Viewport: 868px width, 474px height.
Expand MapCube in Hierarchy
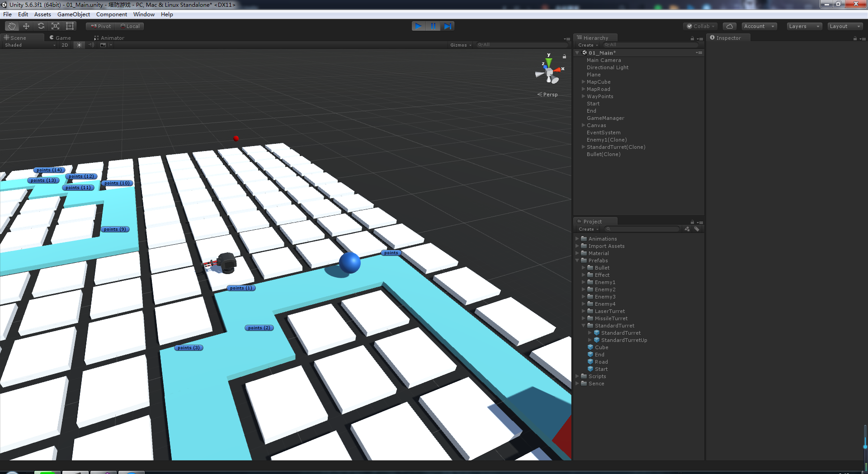point(583,82)
